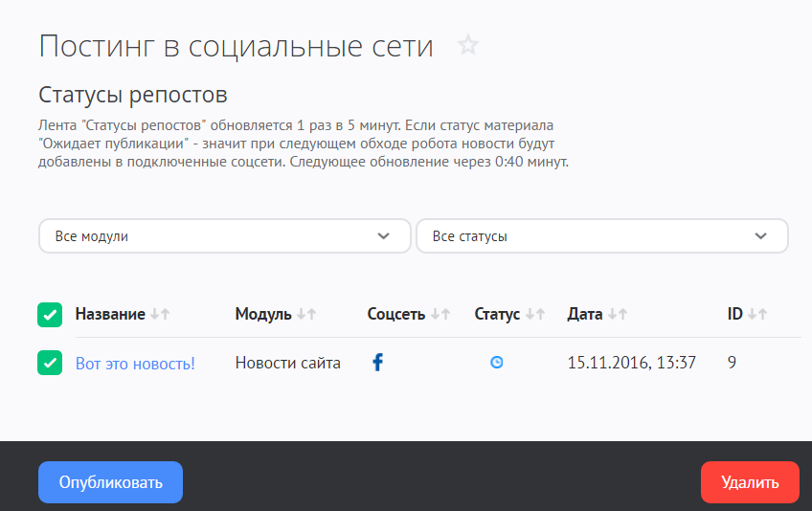
Task: Toggle the select-all checkbox in table header
Action: click(50, 315)
